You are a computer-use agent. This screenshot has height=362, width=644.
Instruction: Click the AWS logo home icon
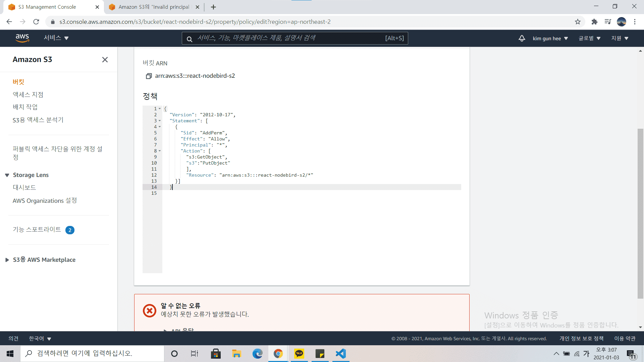(22, 38)
